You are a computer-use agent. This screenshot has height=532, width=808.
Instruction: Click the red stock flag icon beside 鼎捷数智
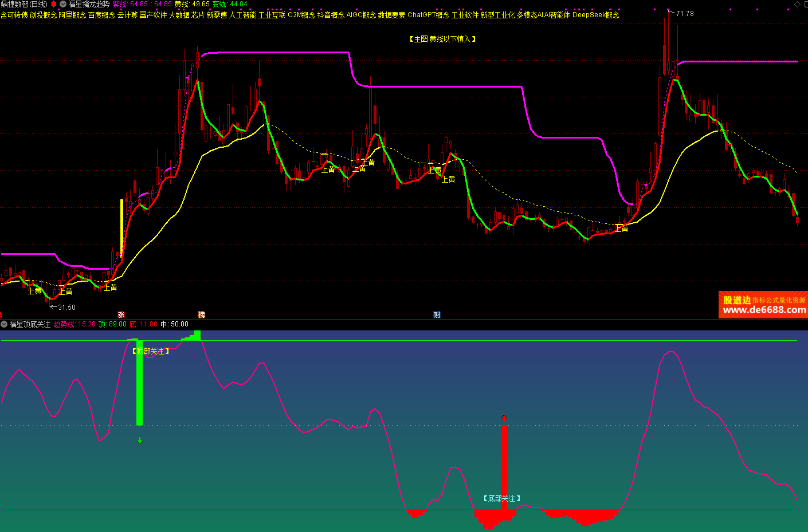click(x=54, y=4)
